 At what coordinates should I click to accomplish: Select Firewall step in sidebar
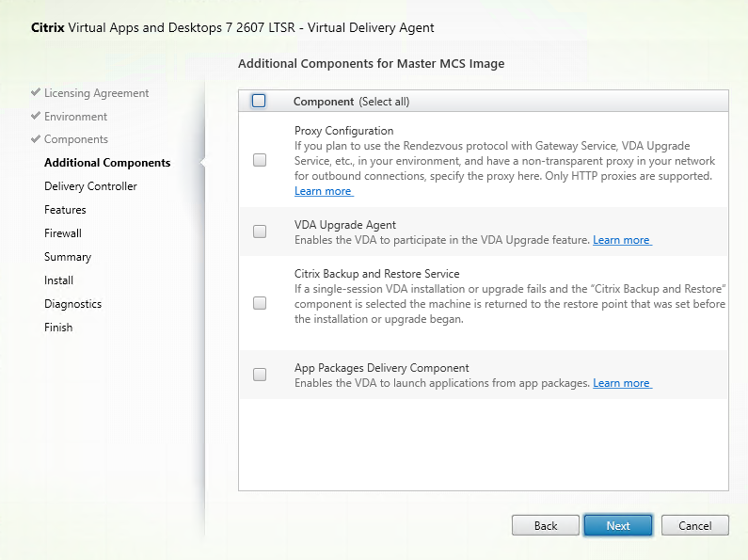(x=62, y=233)
